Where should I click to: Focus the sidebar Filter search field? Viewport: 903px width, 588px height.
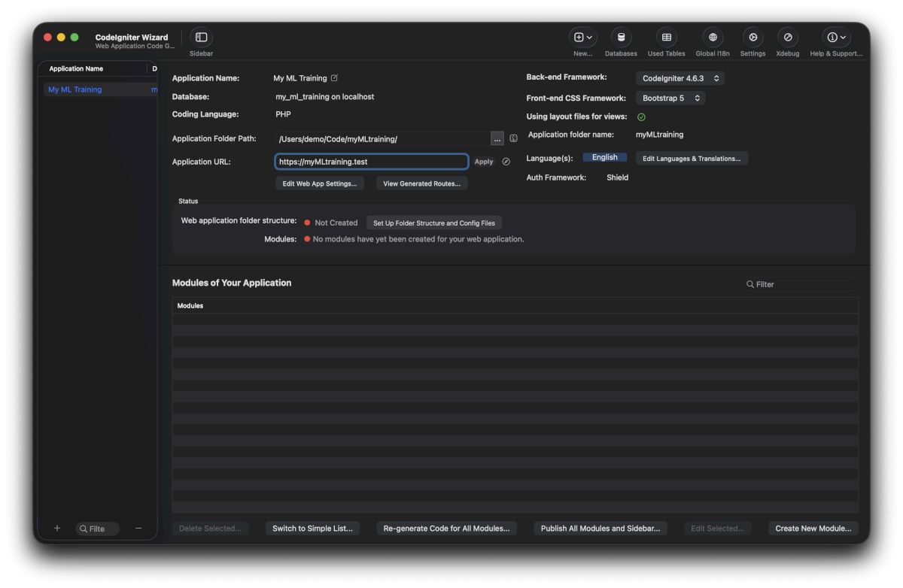[x=98, y=529]
